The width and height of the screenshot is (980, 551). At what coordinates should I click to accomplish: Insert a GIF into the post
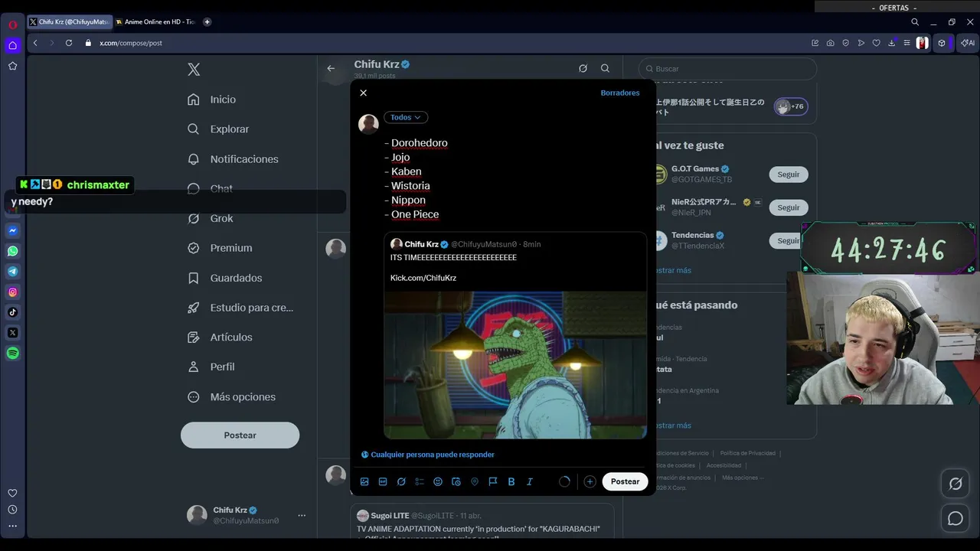(x=383, y=481)
